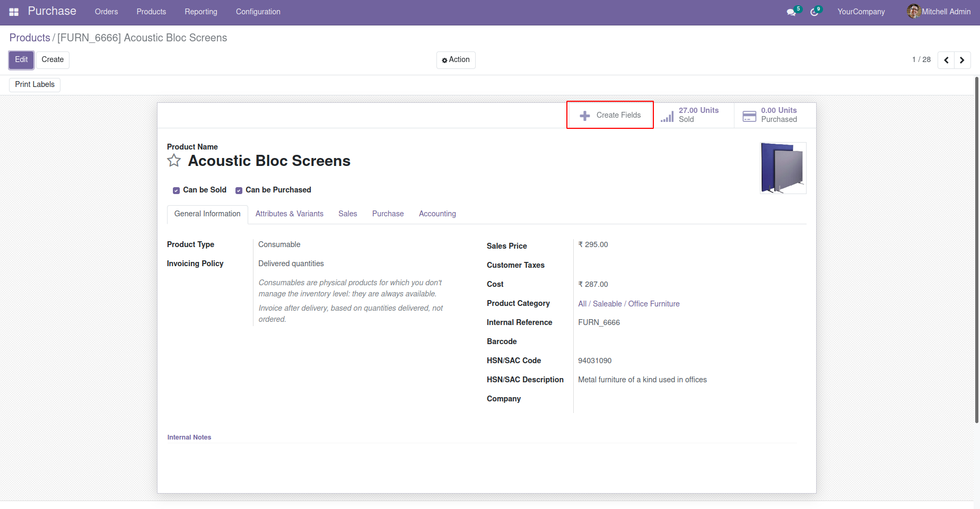Switch to the Accounting tab
980x509 pixels.
tap(437, 214)
